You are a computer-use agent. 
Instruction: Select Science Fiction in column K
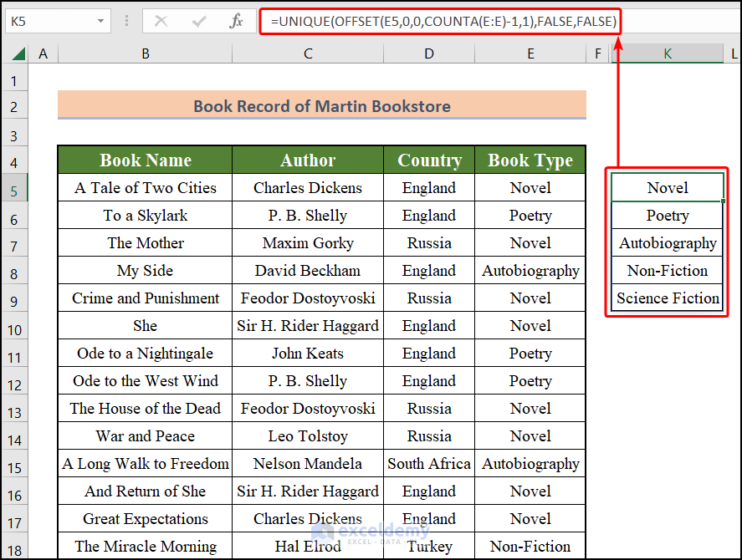pos(668,298)
